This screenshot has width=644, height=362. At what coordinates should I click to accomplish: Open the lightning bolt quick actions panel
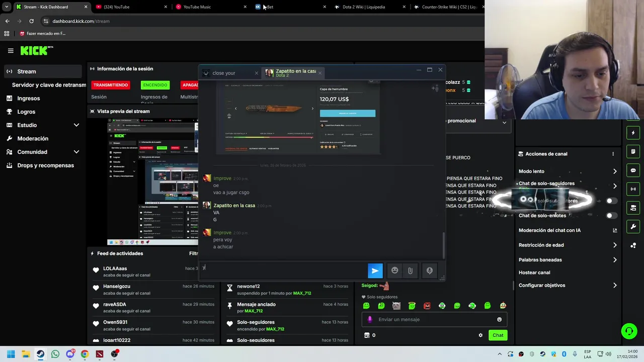pyautogui.click(x=633, y=133)
